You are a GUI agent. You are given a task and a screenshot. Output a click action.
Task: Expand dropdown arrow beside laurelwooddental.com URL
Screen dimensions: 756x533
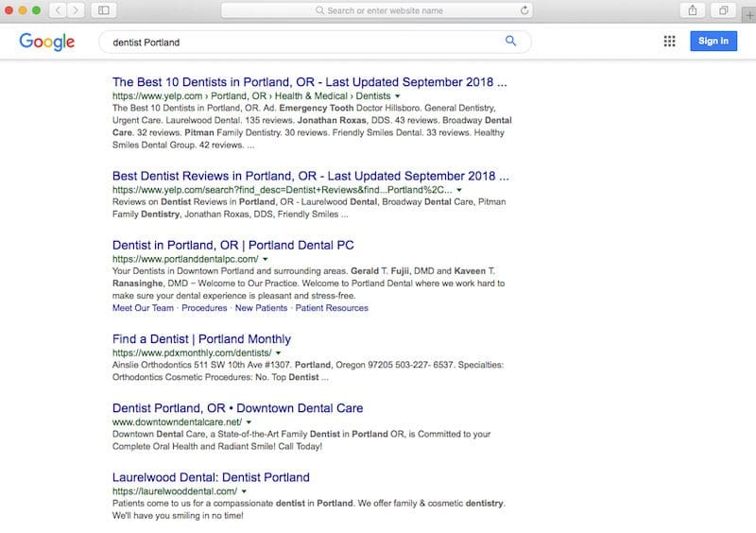coord(244,491)
